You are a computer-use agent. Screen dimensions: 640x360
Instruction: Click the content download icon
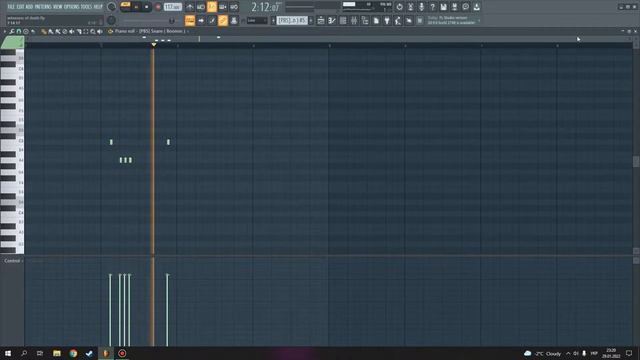pos(476,7)
